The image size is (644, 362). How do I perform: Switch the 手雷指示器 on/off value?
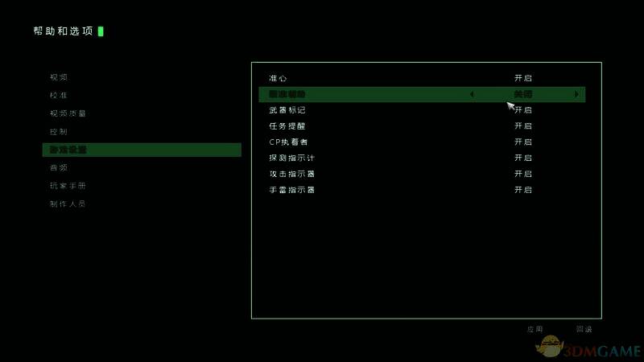pyautogui.click(x=523, y=190)
